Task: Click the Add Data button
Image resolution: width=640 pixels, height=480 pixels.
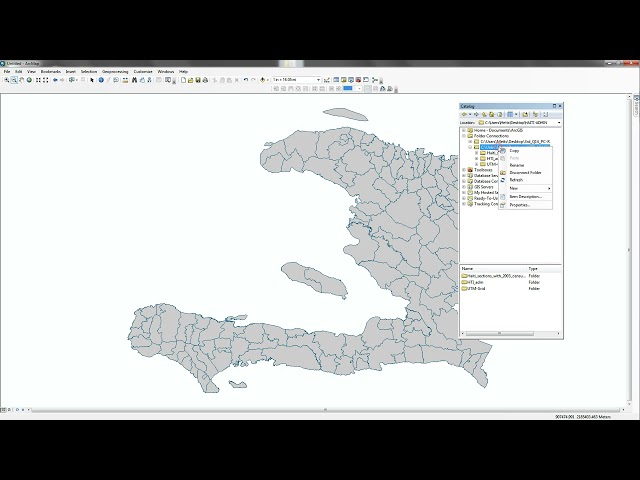Action: [x=262, y=80]
